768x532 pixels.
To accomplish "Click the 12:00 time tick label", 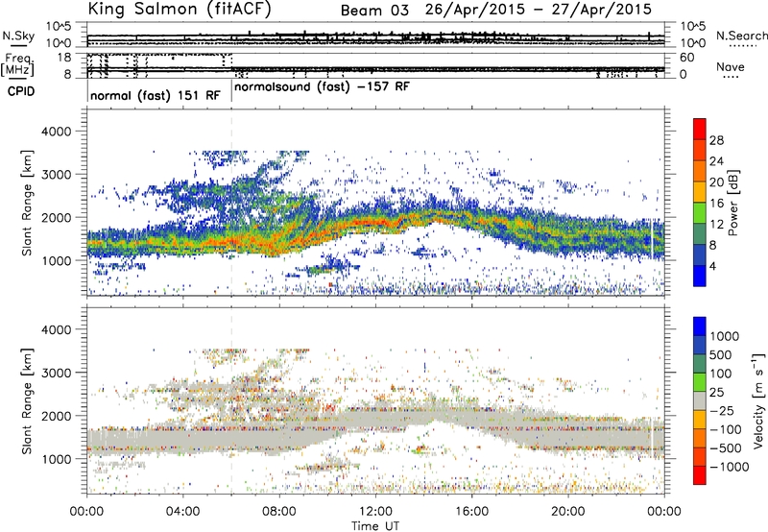I will pos(375,512).
